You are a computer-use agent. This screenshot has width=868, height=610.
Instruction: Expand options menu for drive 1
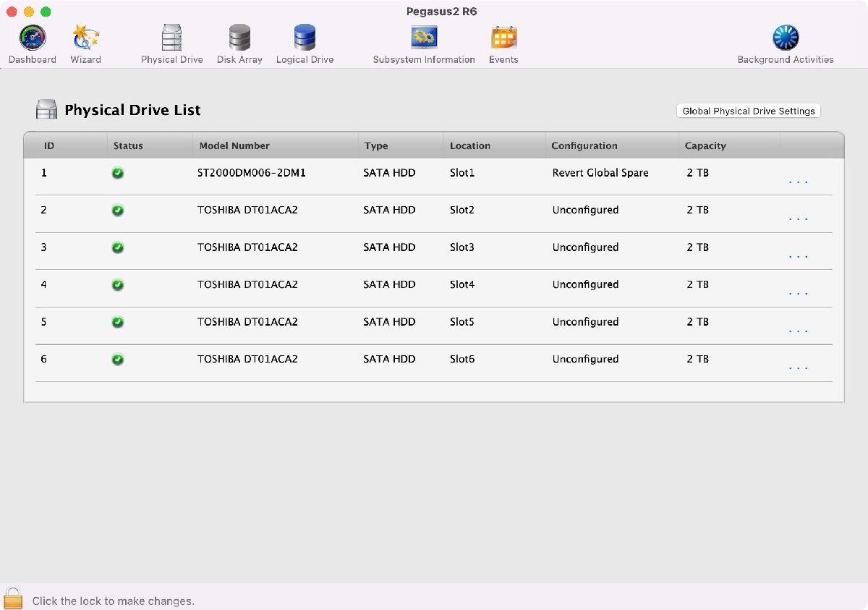[x=798, y=182]
